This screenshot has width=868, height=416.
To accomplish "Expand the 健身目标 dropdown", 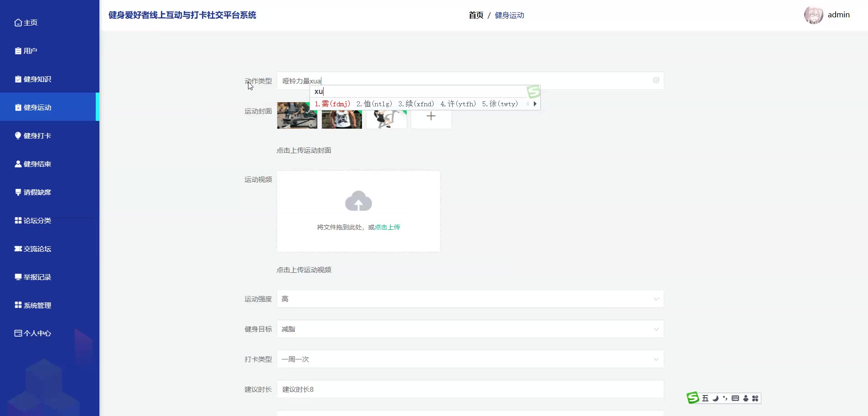I will 656,329.
